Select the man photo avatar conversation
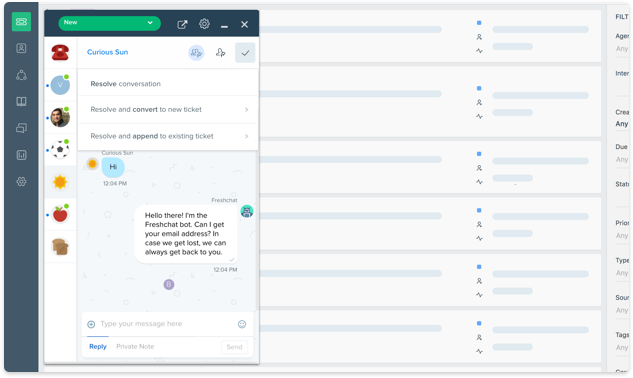The width and height of the screenshot is (633, 378). tap(60, 118)
